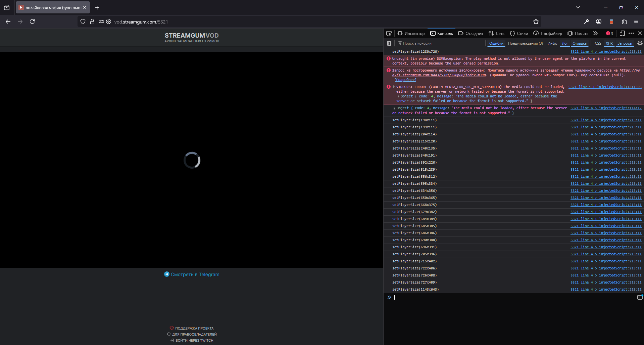
Task: Open the list all tabs dropdown
Action: coord(578,7)
